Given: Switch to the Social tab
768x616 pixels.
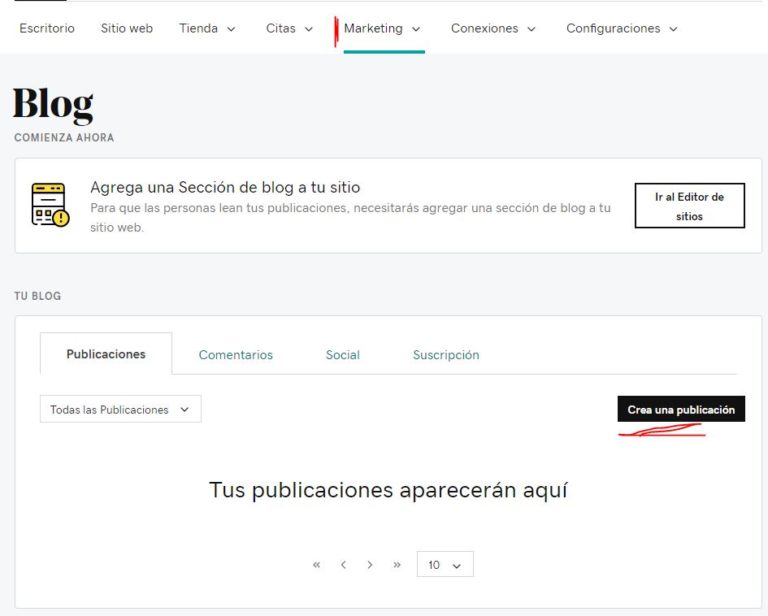Looking at the screenshot, I should coord(343,355).
